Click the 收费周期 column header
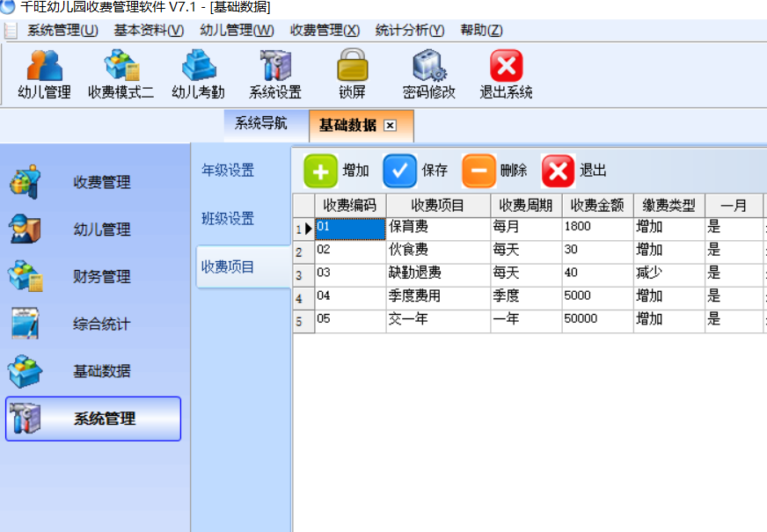The width and height of the screenshot is (767, 532). coord(526,206)
